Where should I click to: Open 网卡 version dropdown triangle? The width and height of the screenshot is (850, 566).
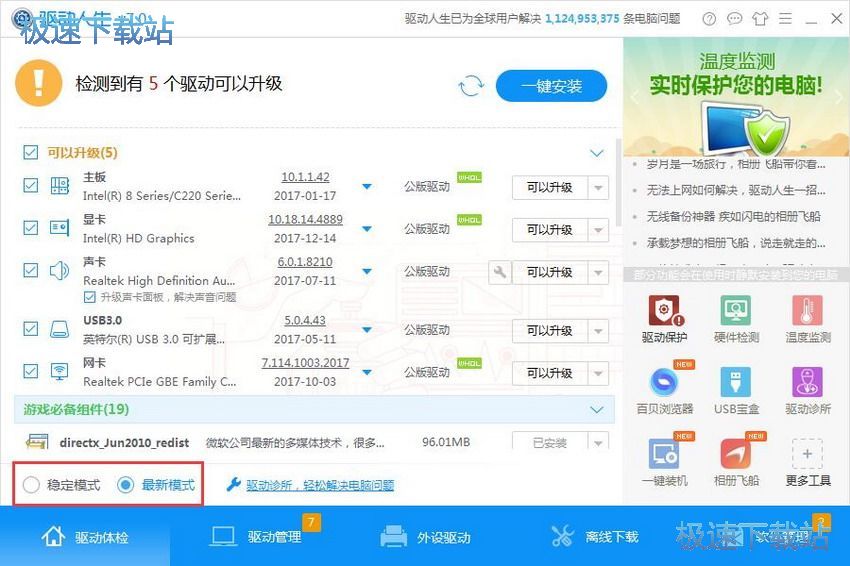point(367,372)
